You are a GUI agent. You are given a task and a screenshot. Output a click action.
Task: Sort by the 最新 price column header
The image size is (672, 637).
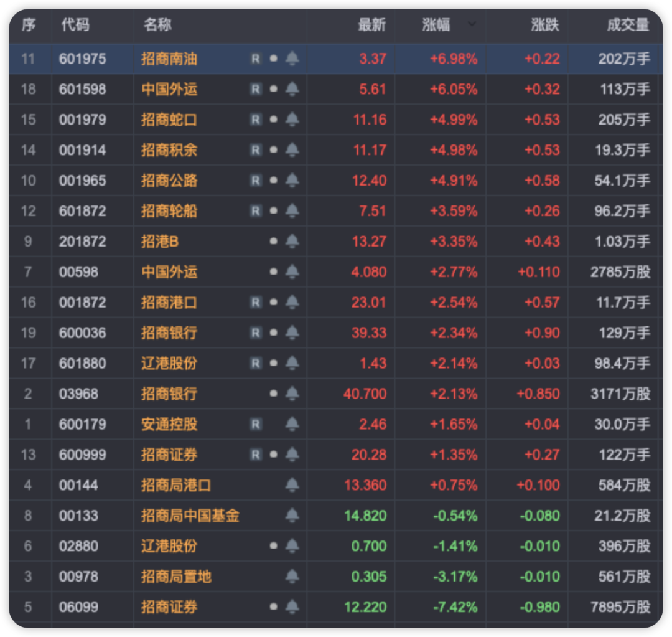[x=371, y=25]
